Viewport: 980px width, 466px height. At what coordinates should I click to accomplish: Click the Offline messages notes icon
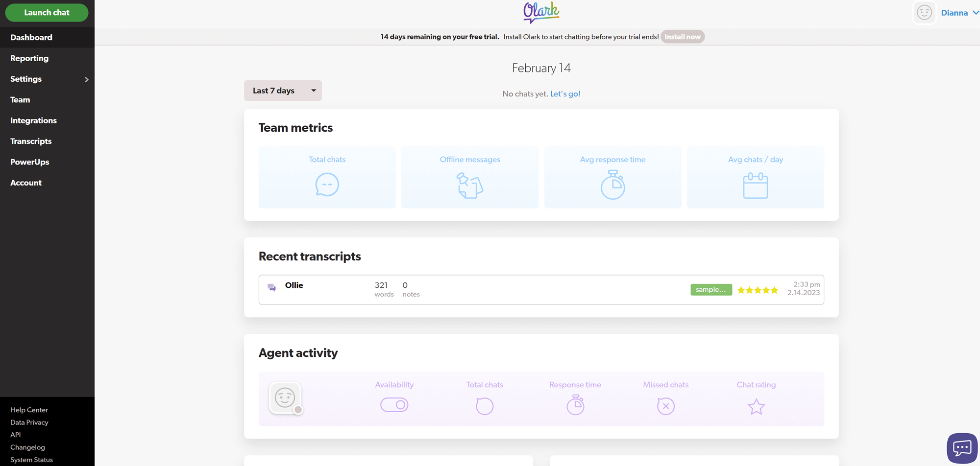point(469,185)
